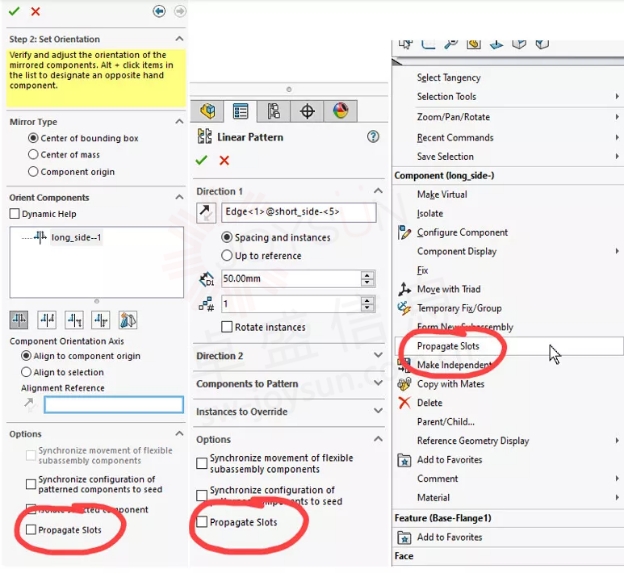Select first mirror orientation icon
This screenshot has height=574, width=624.
[19, 320]
